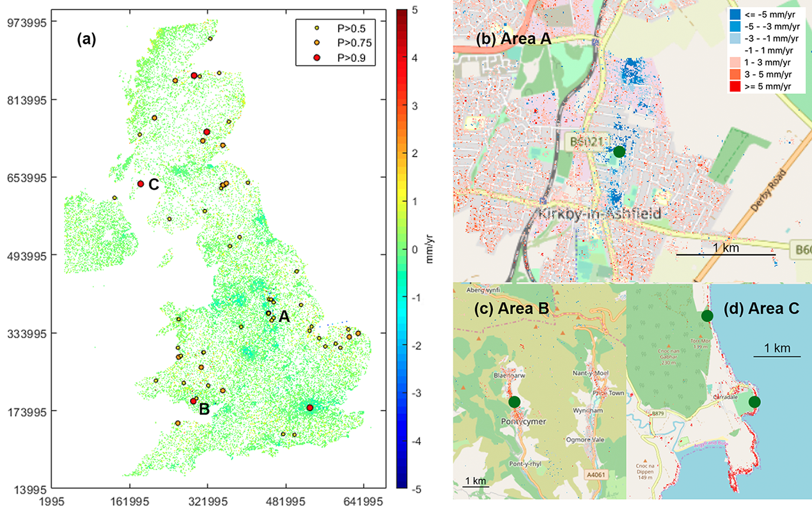Click the letter C label on the UK map
This screenshot has height=511, width=812.
click(153, 184)
